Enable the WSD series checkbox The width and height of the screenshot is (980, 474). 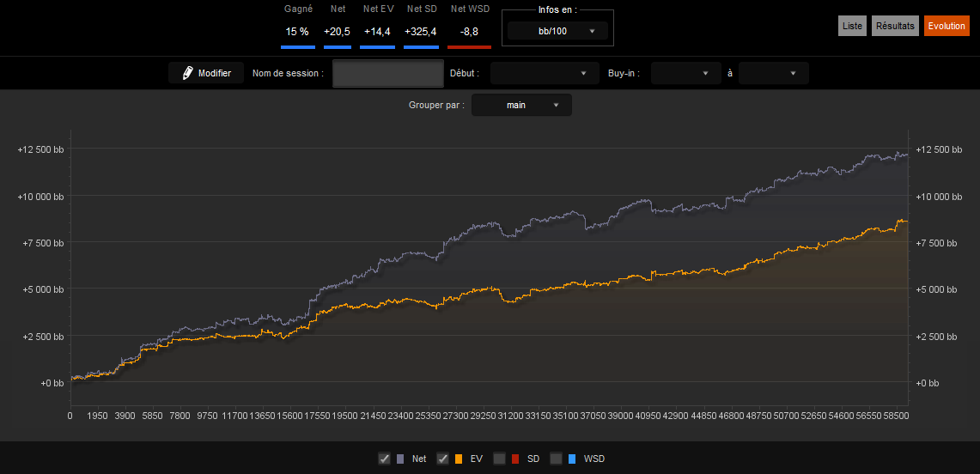tap(557, 459)
